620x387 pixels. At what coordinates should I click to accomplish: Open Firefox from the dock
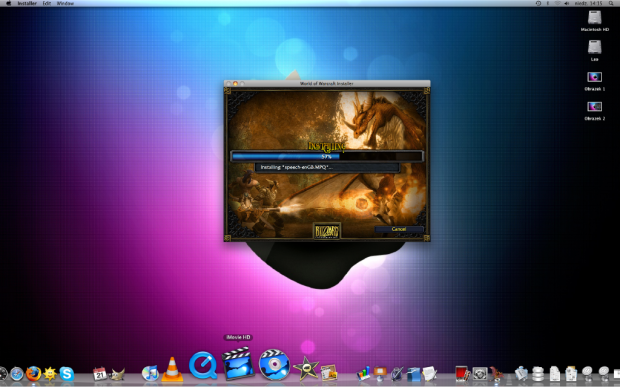33,373
